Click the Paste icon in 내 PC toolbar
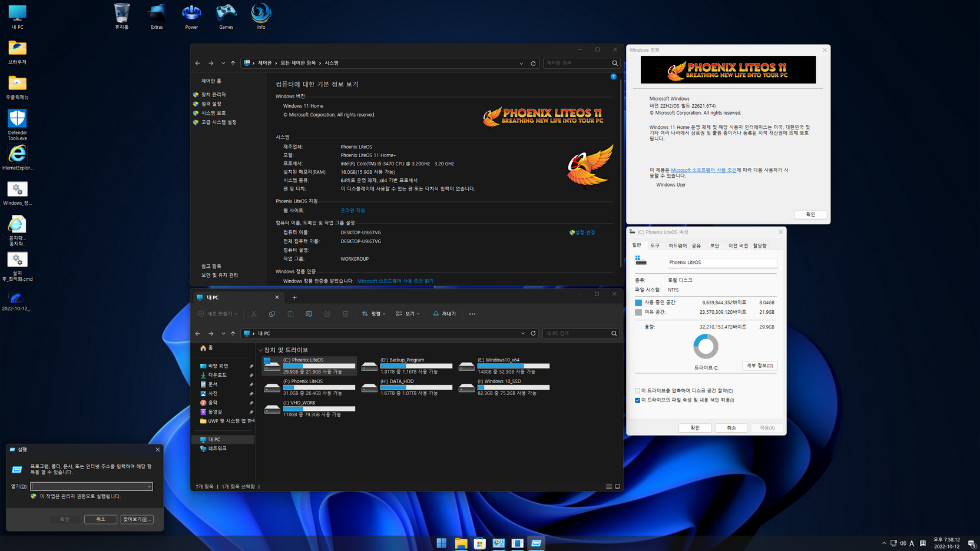Viewport: 980px width, 551px height. click(290, 314)
